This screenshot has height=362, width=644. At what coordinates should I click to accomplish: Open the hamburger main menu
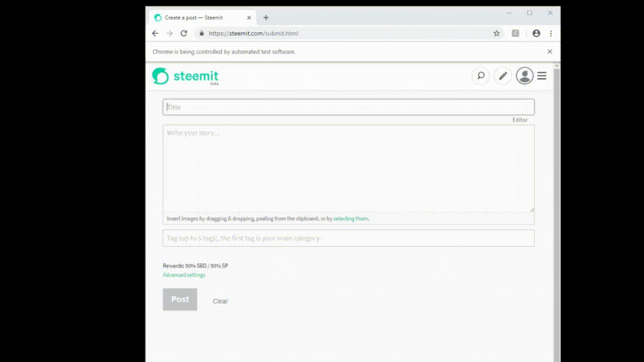542,76
